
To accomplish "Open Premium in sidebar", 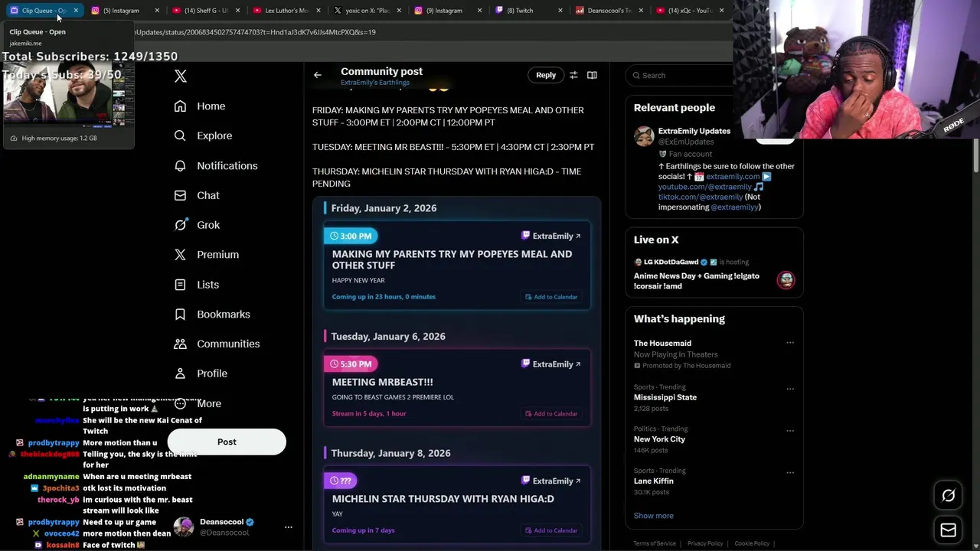I will 207,255.
